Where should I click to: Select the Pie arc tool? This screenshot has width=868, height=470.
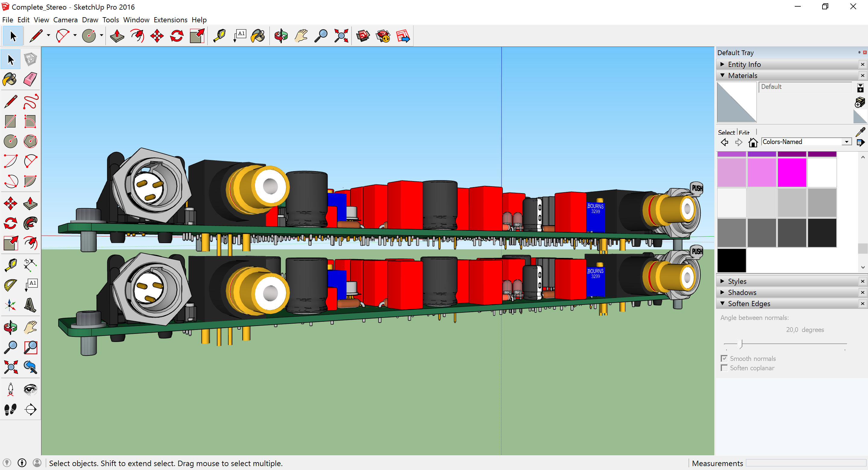pos(30,181)
